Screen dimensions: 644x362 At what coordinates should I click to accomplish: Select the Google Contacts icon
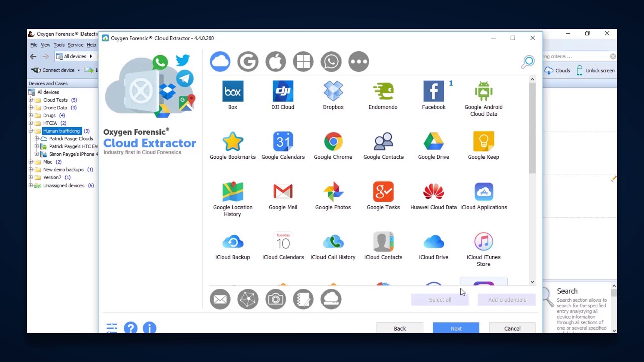tap(383, 142)
